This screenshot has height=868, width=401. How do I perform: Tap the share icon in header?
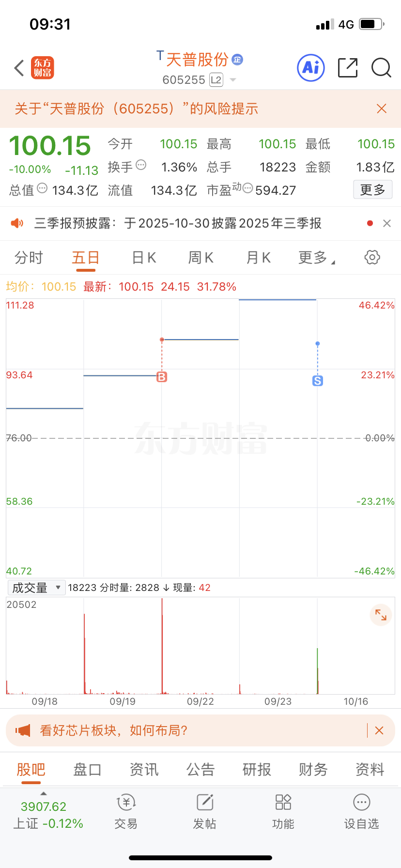pyautogui.click(x=347, y=68)
